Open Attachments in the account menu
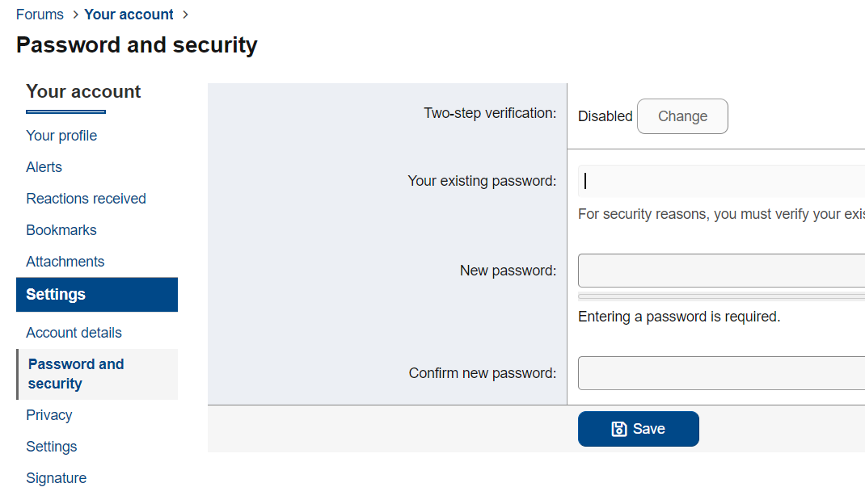The width and height of the screenshot is (865, 504). [65, 262]
